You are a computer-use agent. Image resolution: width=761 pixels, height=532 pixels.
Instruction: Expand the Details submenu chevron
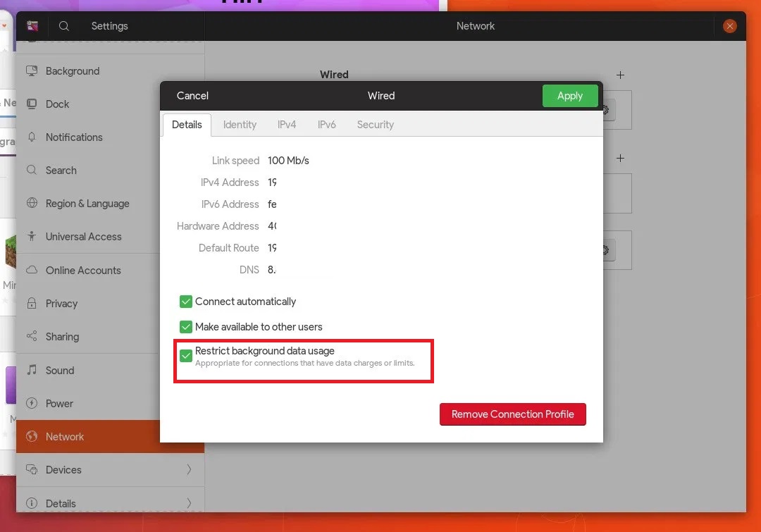pyautogui.click(x=189, y=503)
